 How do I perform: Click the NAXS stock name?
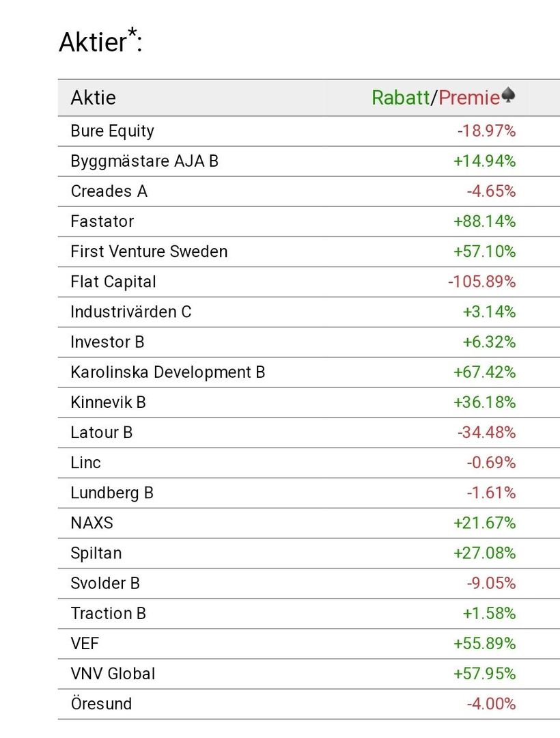pos(92,523)
